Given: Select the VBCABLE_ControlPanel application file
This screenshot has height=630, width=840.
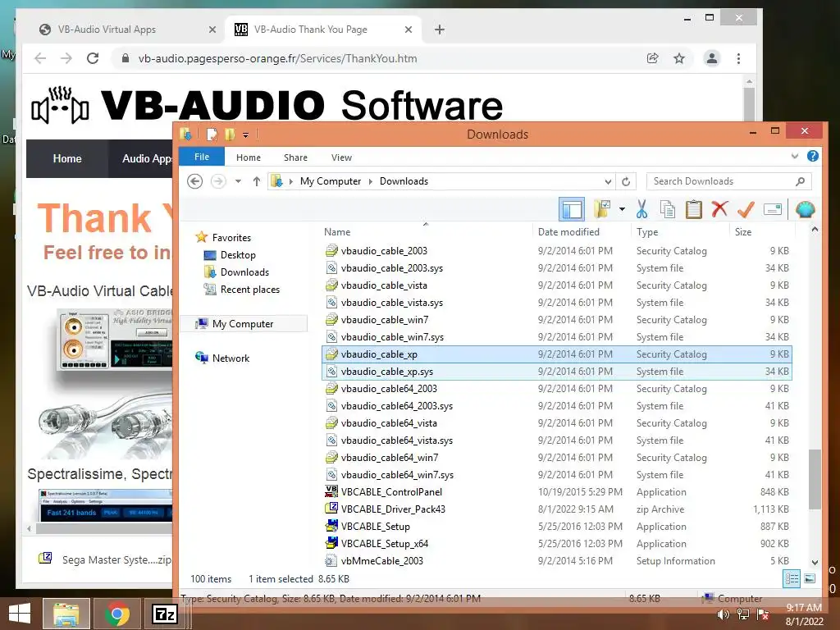Looking at the screenshot, I should 557,492.
